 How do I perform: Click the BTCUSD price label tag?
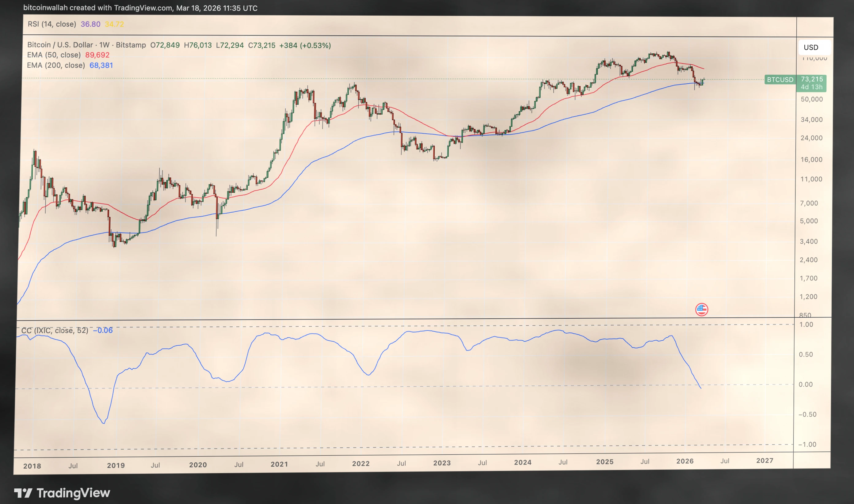(780, 80)
